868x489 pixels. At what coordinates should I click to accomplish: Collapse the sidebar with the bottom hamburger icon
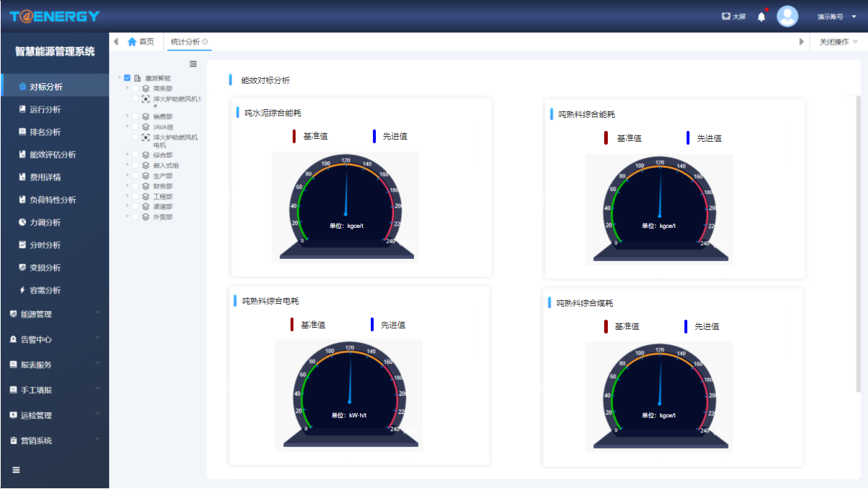(x=16, y=470)
